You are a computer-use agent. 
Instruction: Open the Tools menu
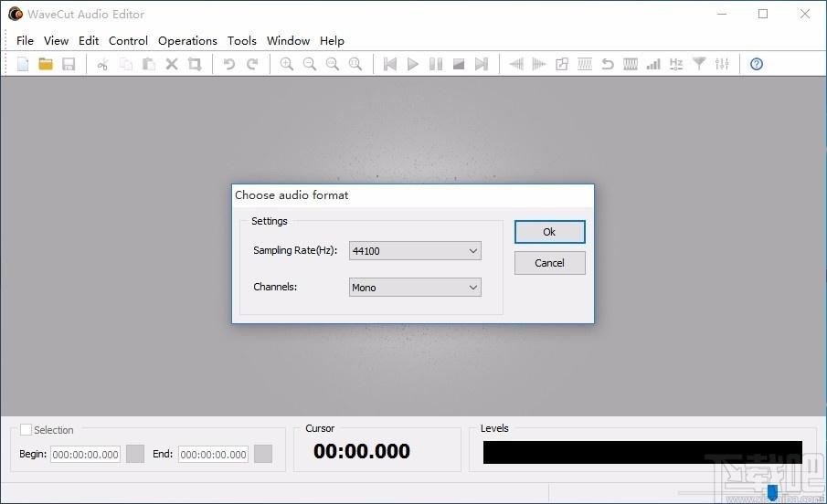coord(241,40)
